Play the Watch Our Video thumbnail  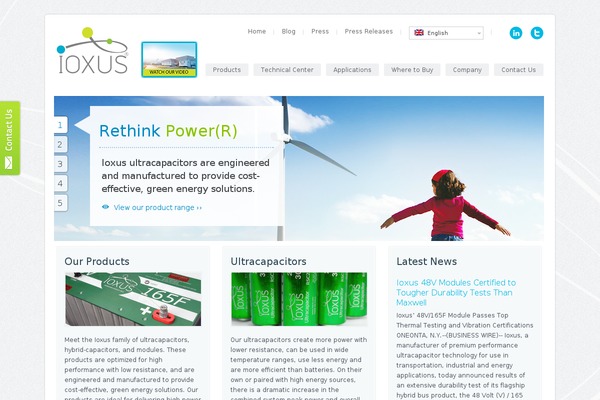169,60
